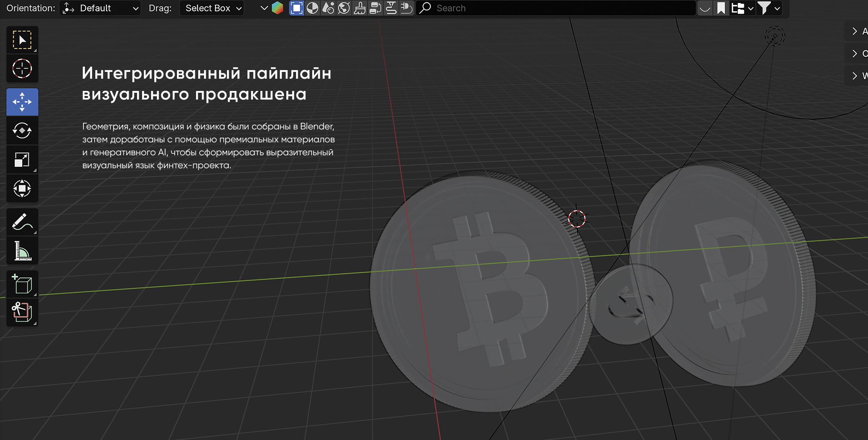Click heading 'Интегрированный пайплайн'
Viewport: 868px width, 440px height.
206,73
